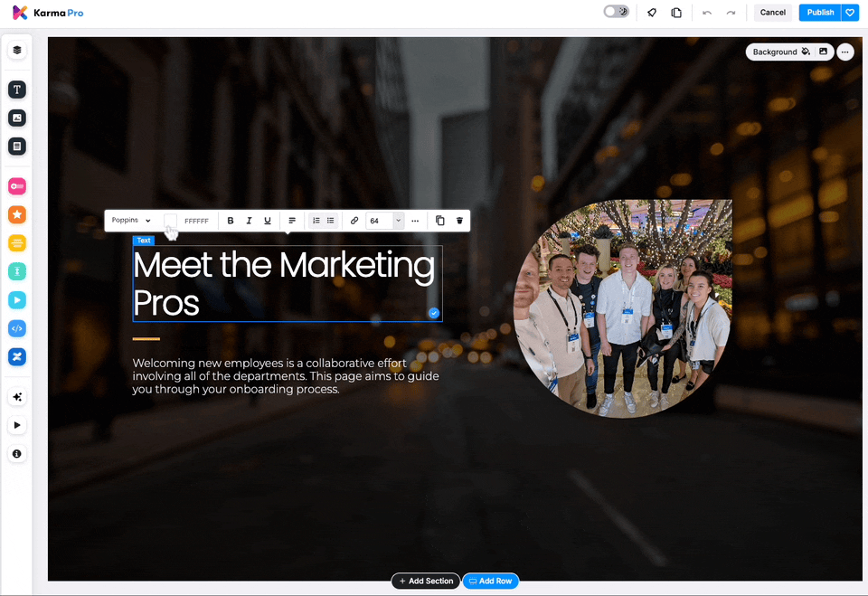This screenshot has height=596, width=868.
Task: Add a Text element from sidebar
Action: click(17, 90)
